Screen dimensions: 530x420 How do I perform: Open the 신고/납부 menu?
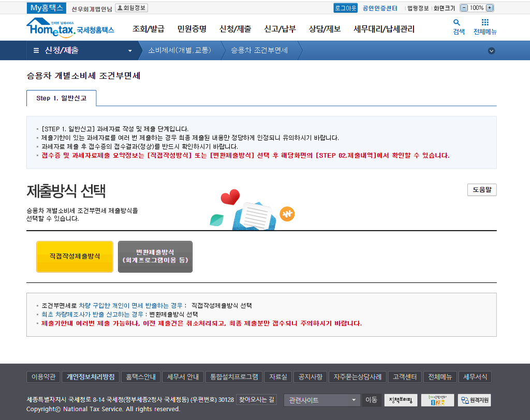click(280, 29)
